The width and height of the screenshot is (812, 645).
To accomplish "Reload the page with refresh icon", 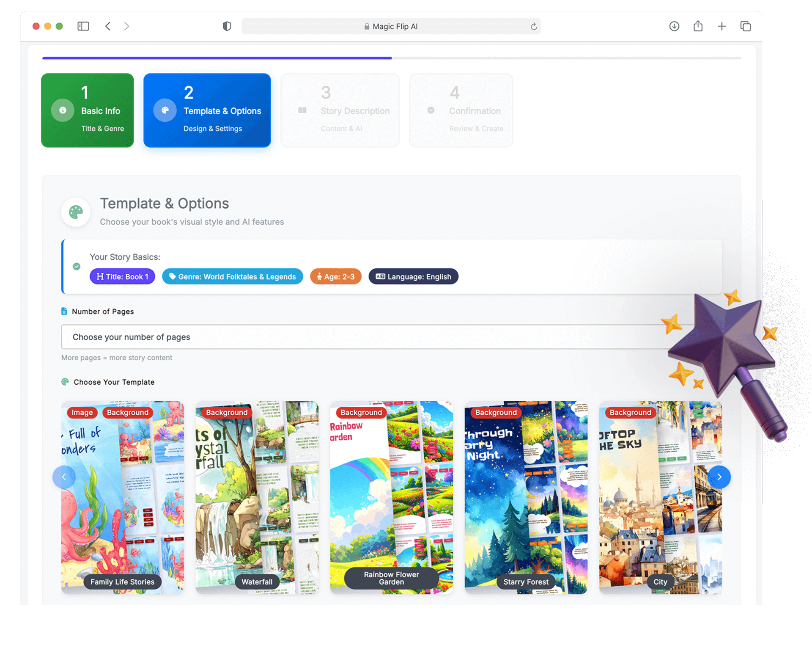I will point(534,27).
